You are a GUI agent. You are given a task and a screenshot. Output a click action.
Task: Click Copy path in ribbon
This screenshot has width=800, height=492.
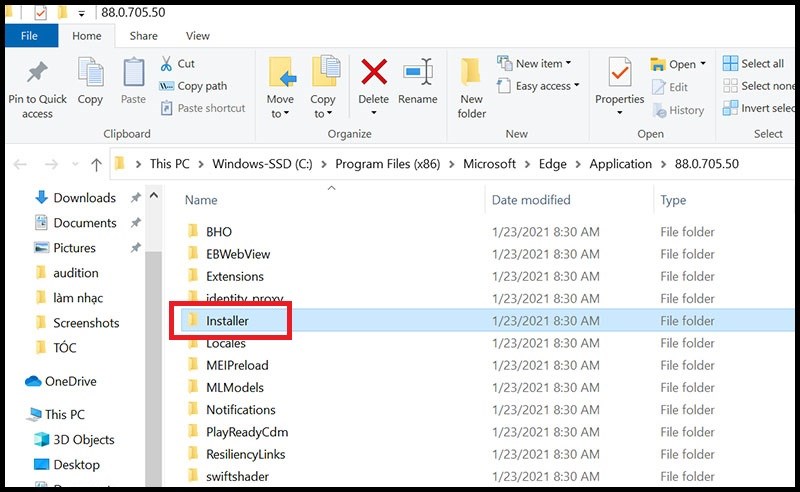[193, 86]
